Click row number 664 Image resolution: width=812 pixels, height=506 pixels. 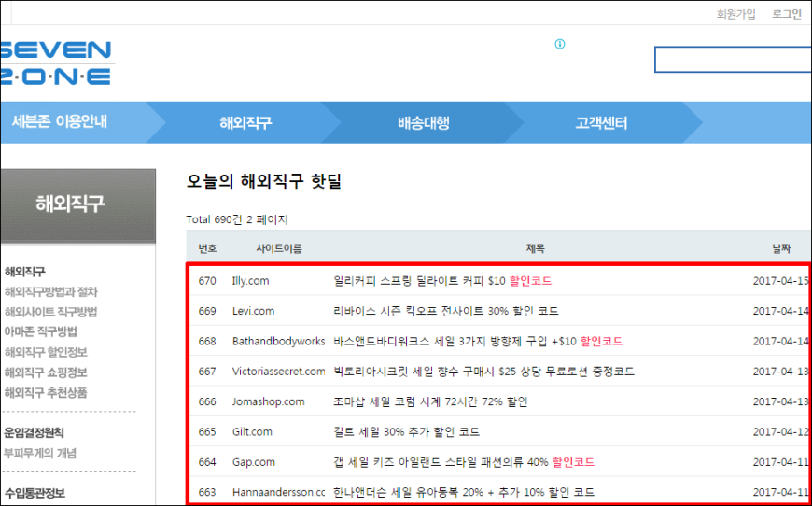click(207, 461)
